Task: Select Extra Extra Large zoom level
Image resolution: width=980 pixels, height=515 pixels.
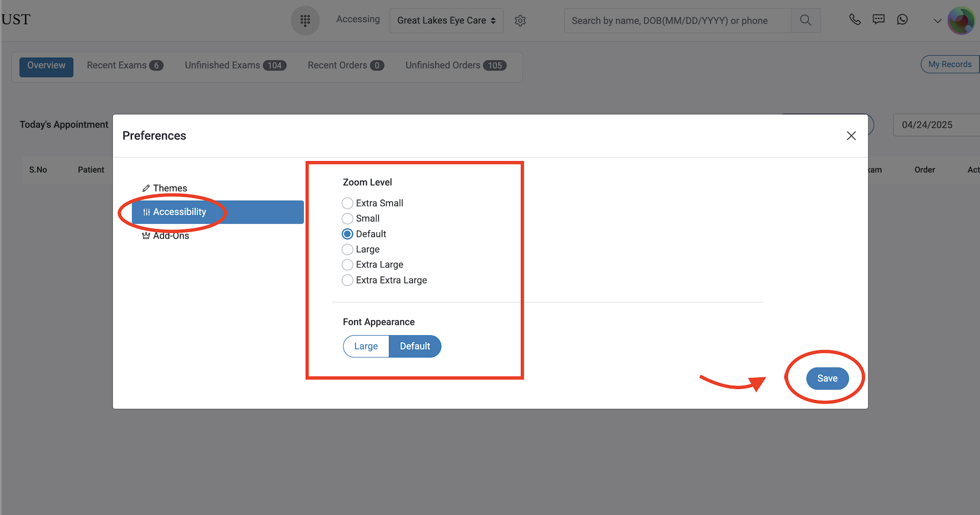Action: click(347, 280)
